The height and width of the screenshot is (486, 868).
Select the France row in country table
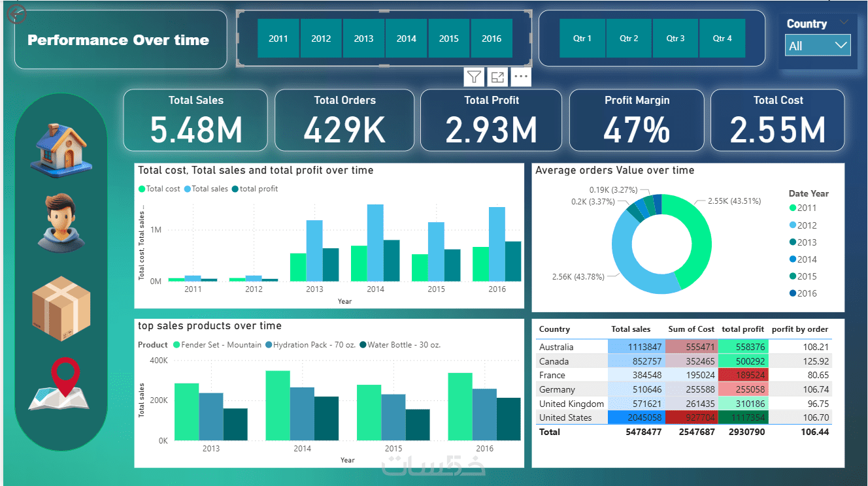point(684,375)
